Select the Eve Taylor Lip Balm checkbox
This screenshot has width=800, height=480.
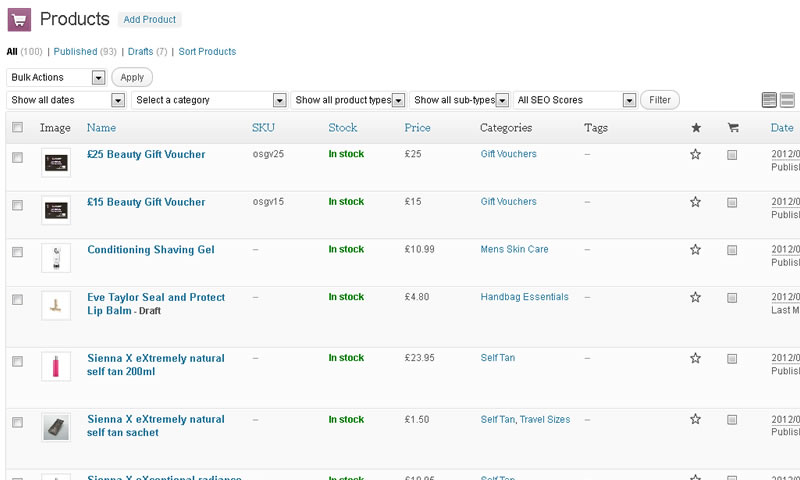17,300
